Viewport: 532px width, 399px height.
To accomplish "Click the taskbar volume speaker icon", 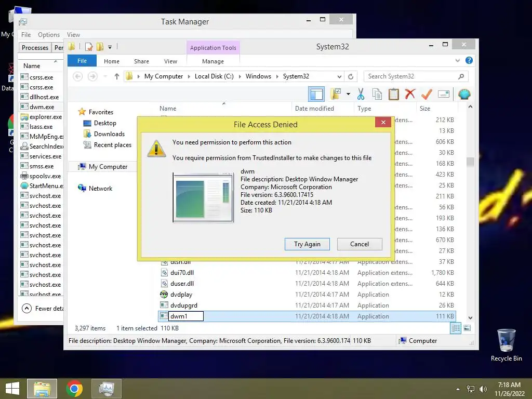I will (x=483, y=389).
